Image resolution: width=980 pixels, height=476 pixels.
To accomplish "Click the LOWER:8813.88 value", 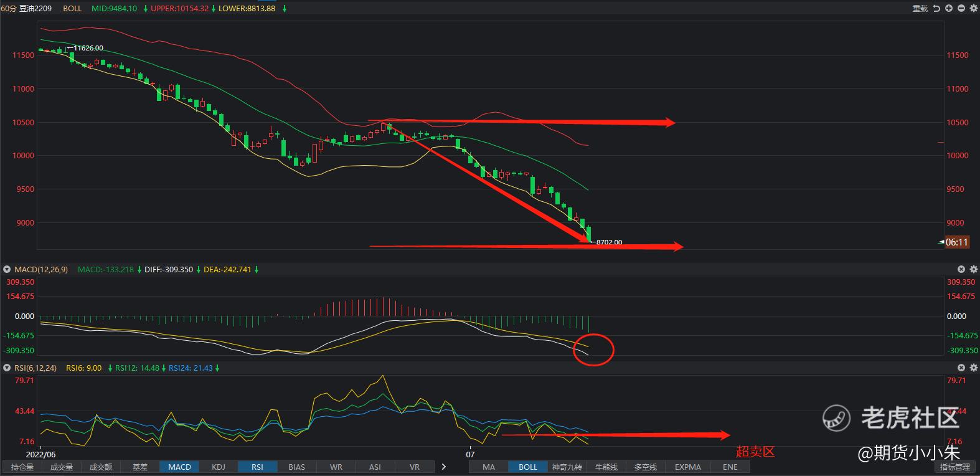I will click(247, 9).
